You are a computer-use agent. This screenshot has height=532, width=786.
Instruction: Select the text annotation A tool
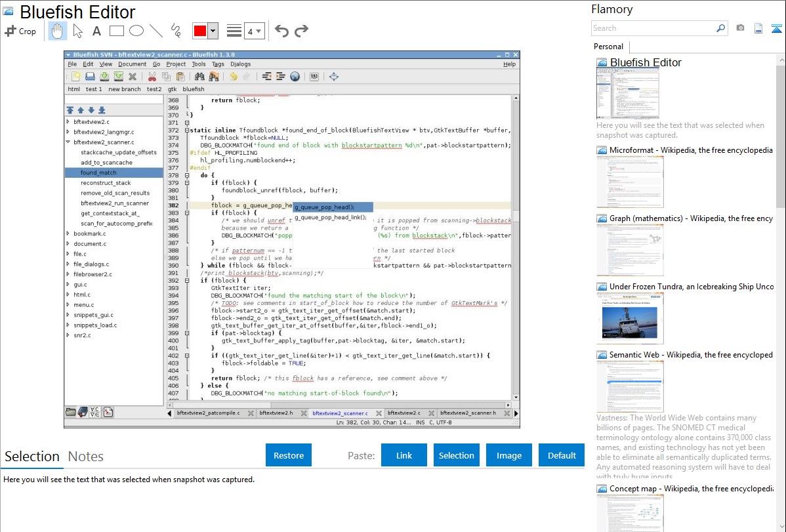pyautogui.click(x=96, y=31)
